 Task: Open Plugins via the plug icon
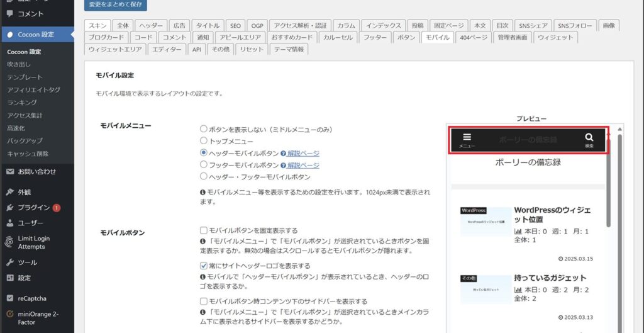[10, 207]
